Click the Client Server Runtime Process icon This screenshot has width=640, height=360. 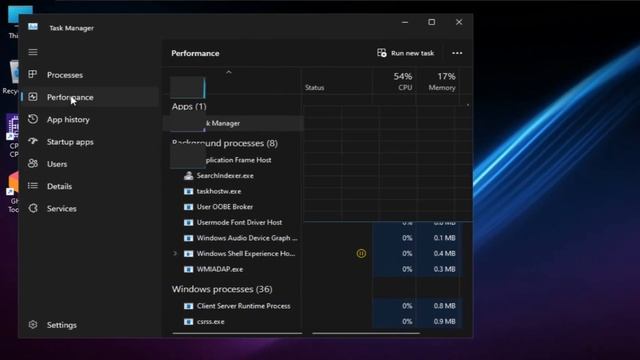188,306
